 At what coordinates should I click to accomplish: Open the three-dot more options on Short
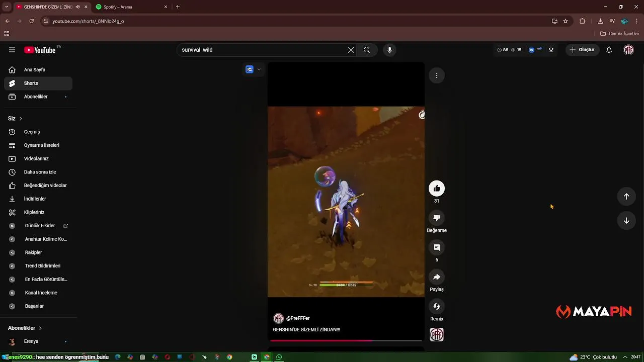point(437,75)
